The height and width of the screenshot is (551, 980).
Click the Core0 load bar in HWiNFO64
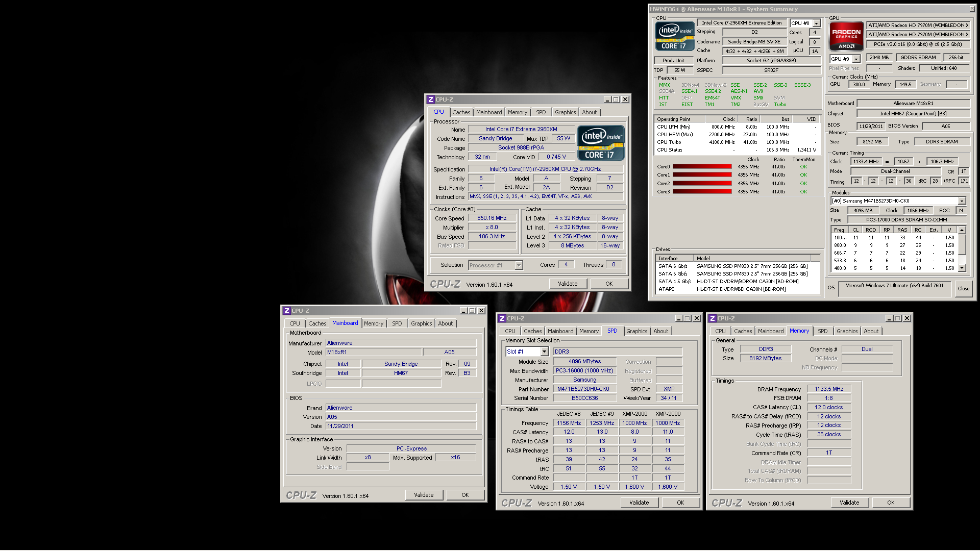coord(702,167)
